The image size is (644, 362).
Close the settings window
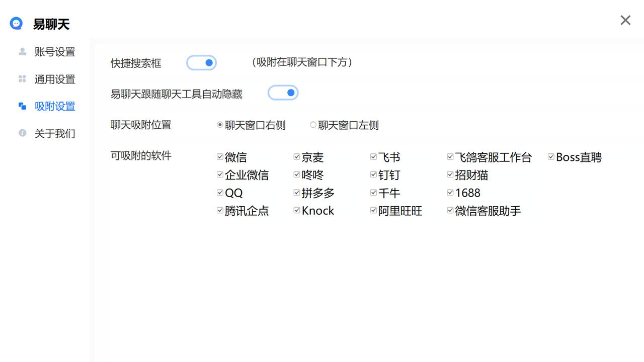click(625, 20)
